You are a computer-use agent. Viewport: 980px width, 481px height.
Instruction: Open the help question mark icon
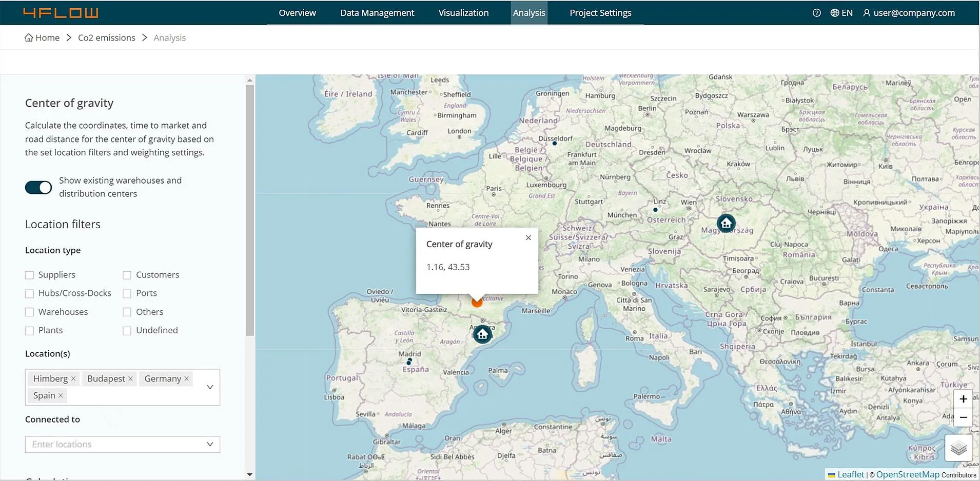tap(816, 13)
